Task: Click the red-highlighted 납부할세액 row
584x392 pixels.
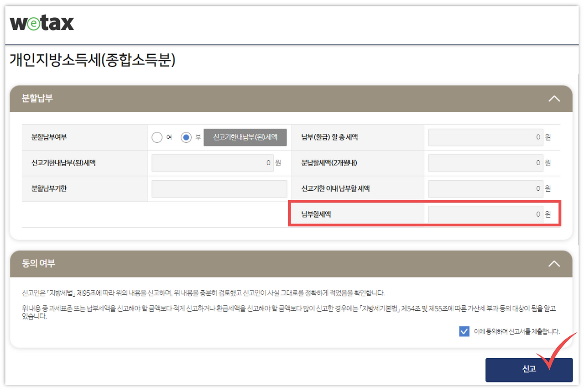Action: coord(424,214)
